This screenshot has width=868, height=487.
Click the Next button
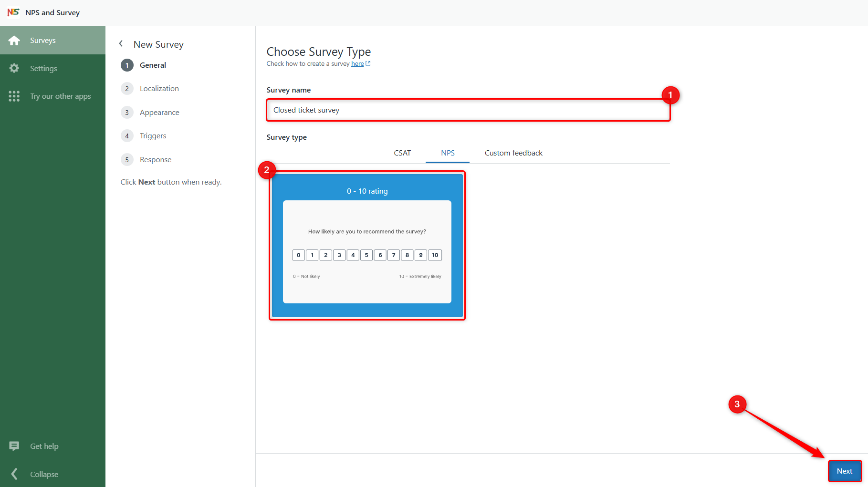(844, 471)
